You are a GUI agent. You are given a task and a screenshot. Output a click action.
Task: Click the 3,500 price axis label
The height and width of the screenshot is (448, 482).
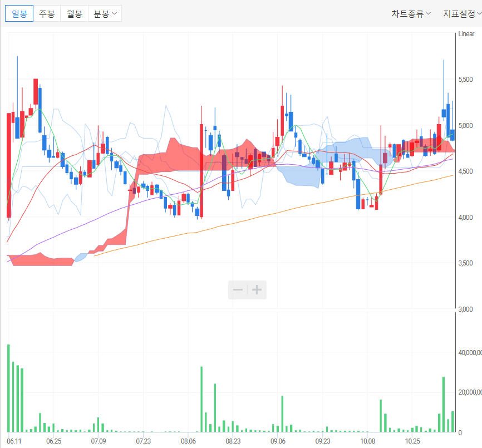pos(465,263)
